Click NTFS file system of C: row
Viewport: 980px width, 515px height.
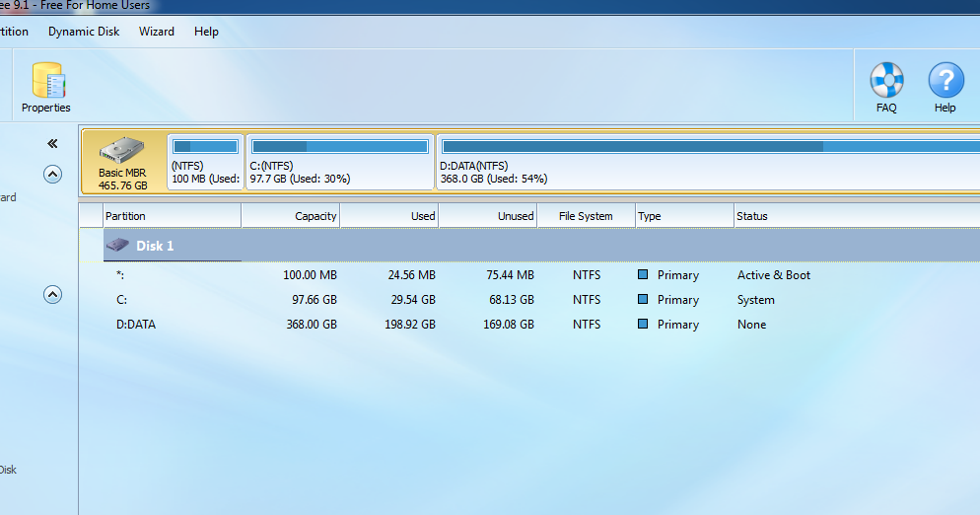[587, 300]
